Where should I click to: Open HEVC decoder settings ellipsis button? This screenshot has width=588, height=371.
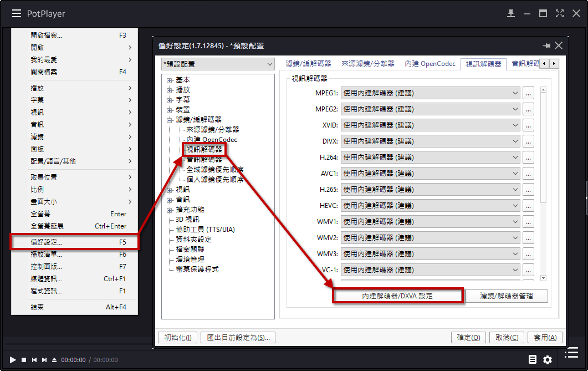tap(528, 206)
